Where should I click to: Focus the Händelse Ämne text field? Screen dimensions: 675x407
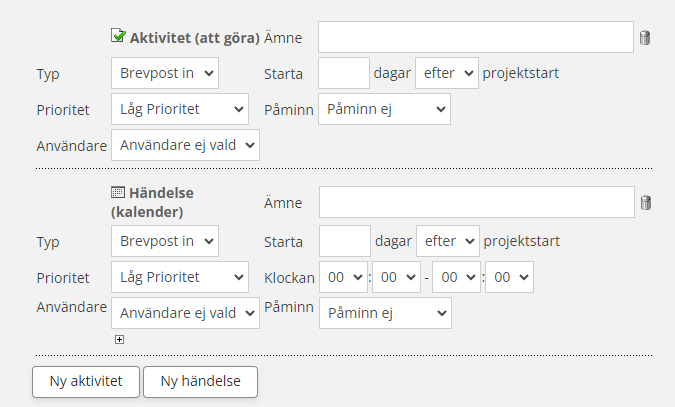tap(475, 202)
